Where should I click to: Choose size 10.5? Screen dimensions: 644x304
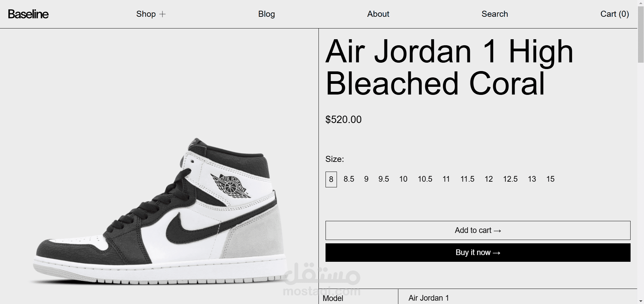click(x=425, y=179)
